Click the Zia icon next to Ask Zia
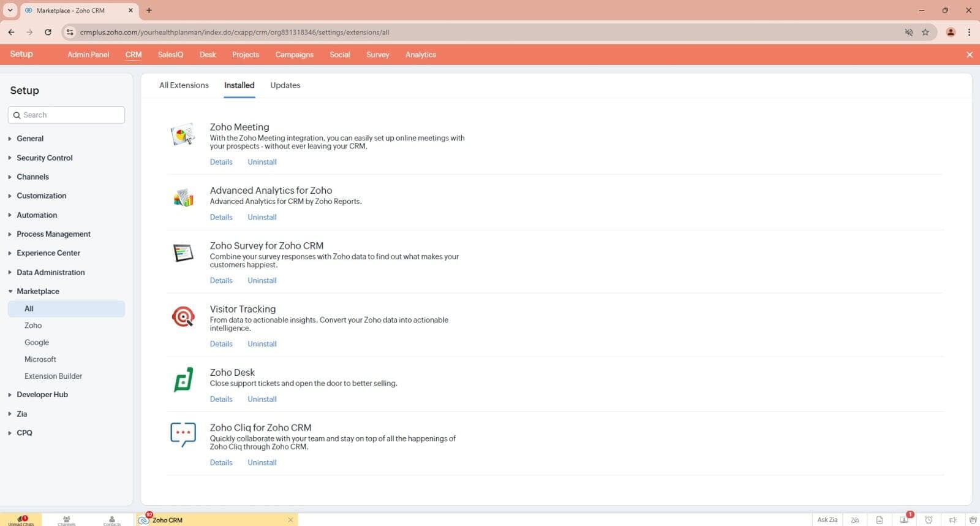The image size is (980, 526). [x=855, y=520]
